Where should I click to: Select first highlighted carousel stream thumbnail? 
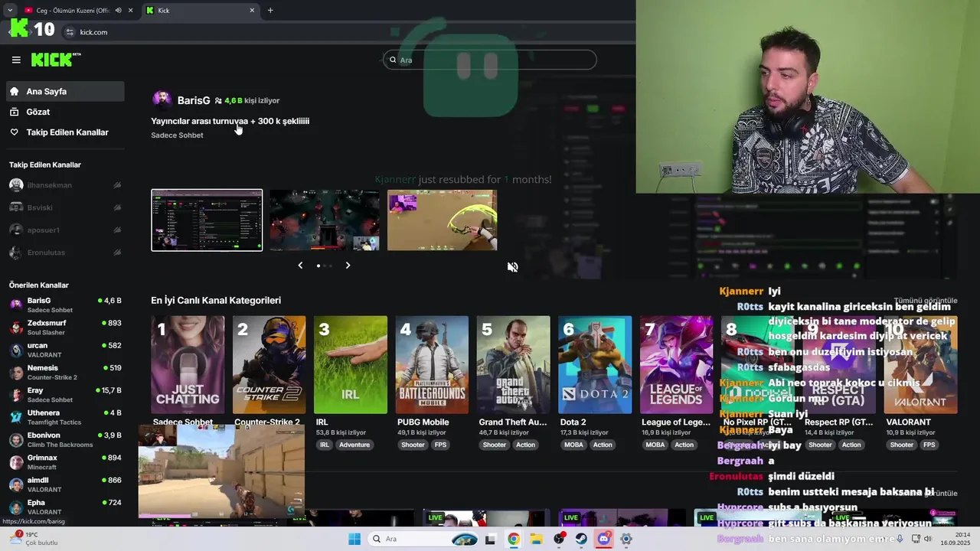[207, 220]
